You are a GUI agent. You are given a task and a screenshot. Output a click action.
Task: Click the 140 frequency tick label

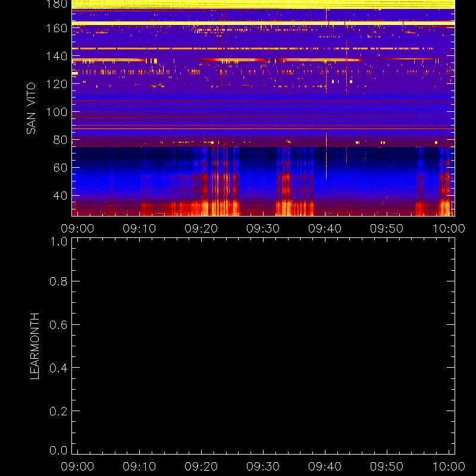click(57, 56)
